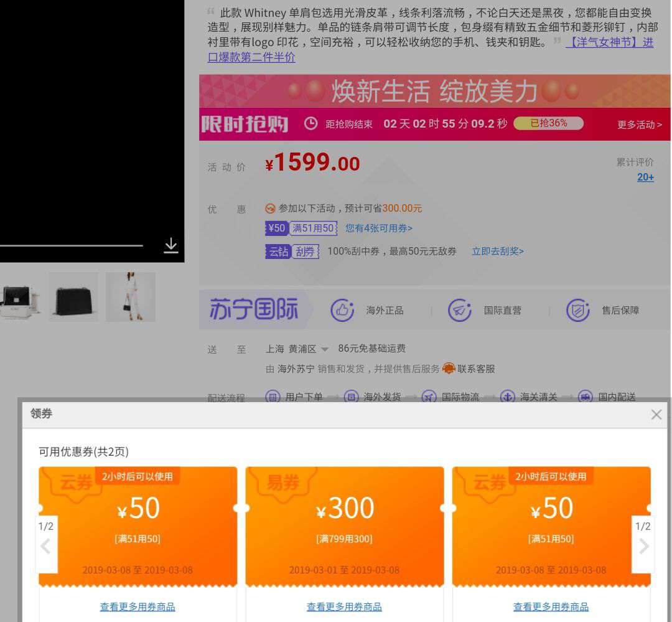Go to next coupon page arrow
The width and height of the screenshot is (672, 622).
(643, 546)
